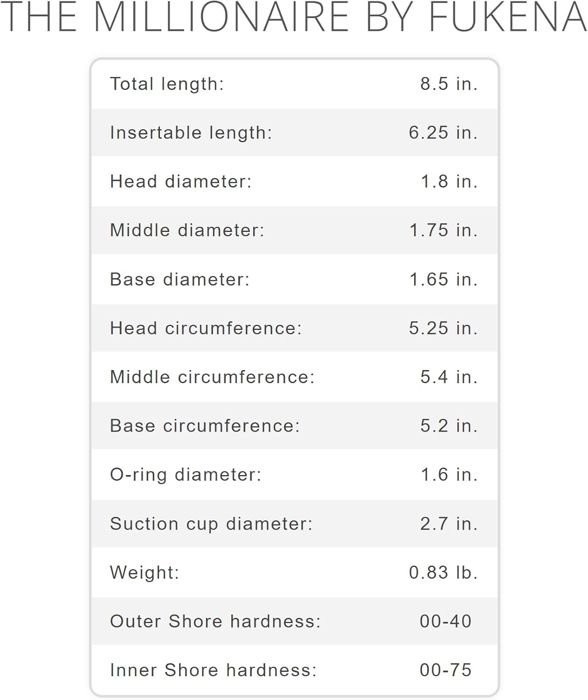The height and width of the screenshot is (700, 588).
Task: Click the Insertable length row
Action: click(x=295, y=133)
